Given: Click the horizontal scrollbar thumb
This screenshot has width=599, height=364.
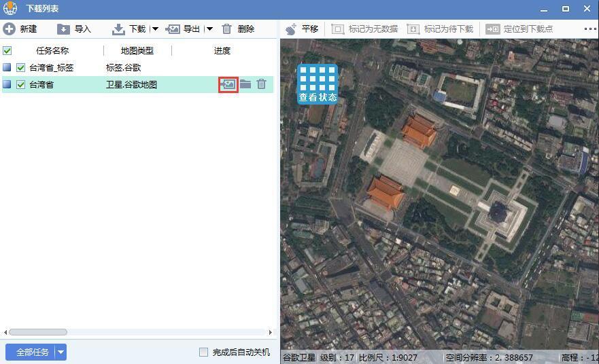Looking at the screenshot, I should point(38,332).
